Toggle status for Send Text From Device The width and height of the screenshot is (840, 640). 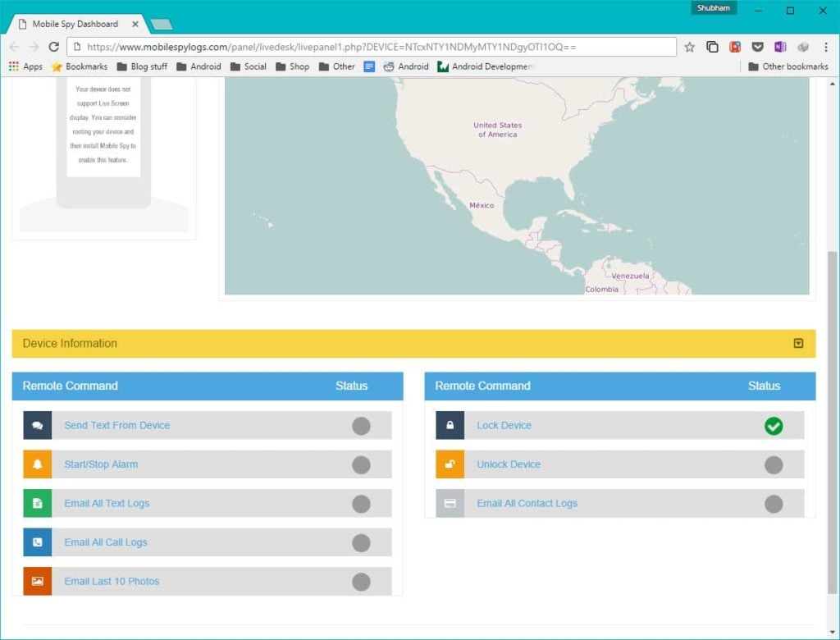point(361,426)
